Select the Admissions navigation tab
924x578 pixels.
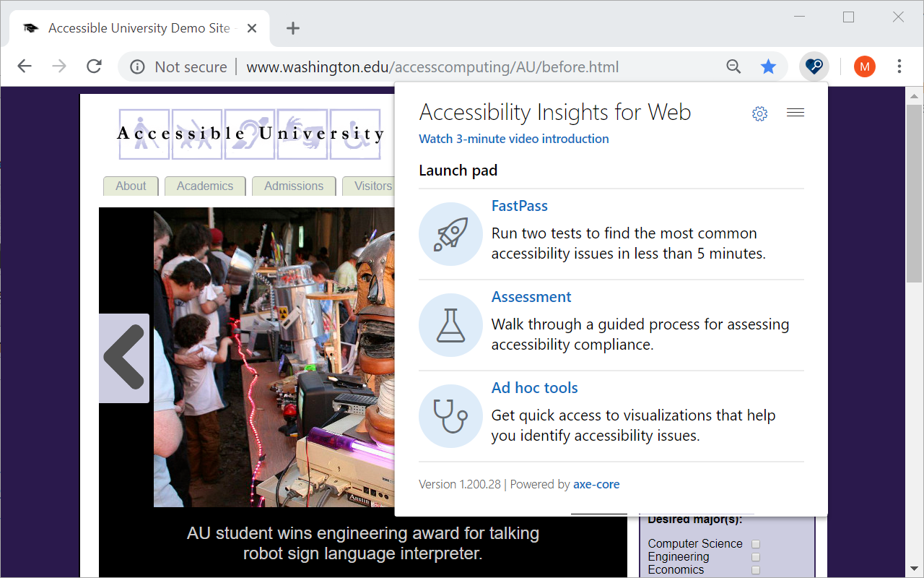pyautogui.click(x=294, y=186)
